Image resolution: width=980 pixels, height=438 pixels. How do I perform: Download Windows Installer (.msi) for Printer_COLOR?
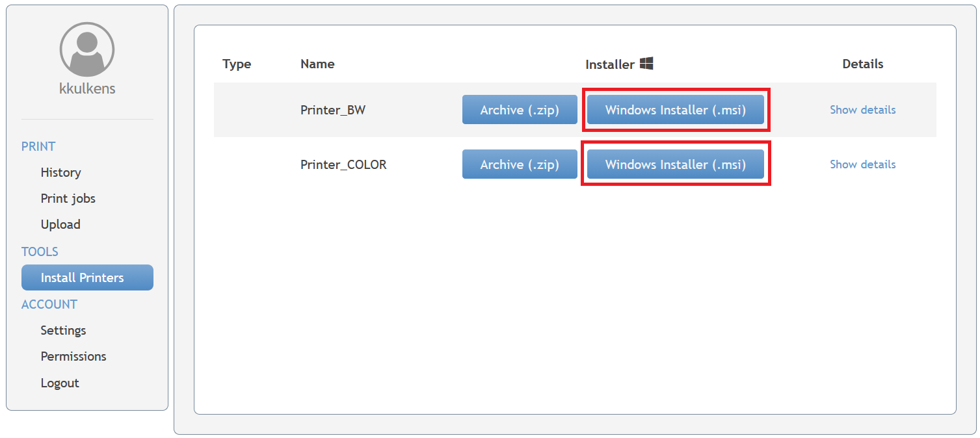coord(675,164)
